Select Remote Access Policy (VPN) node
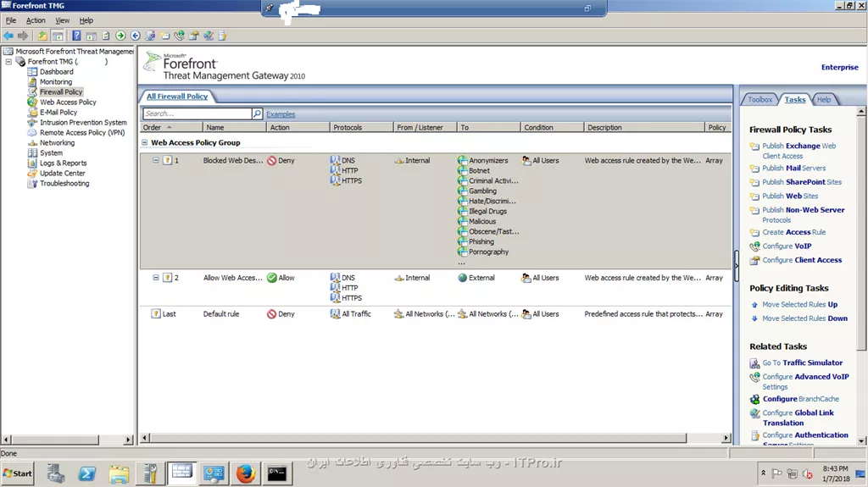This screenshot has height=487, width=868. tap(82, 133)
